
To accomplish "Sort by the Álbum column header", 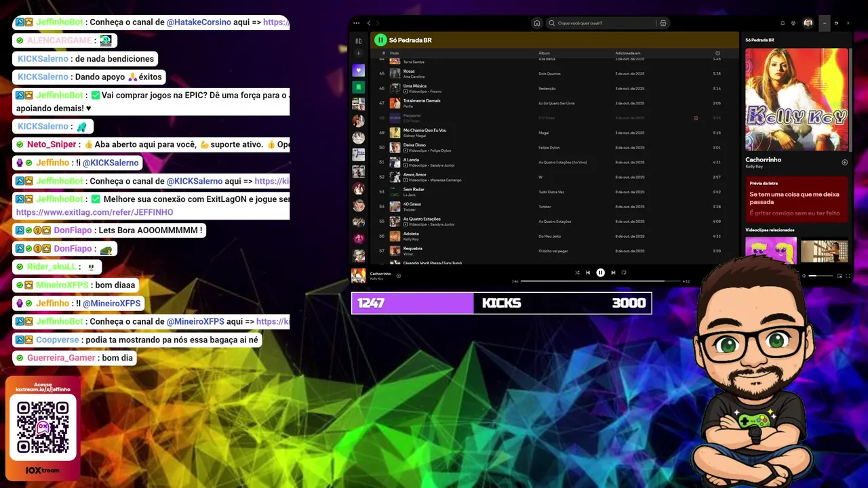I will (544, 53).
